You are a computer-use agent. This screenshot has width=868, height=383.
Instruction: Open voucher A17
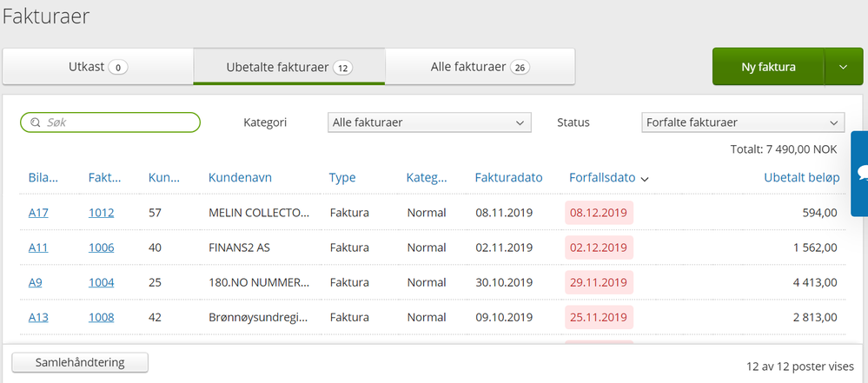tap(38, 213)
